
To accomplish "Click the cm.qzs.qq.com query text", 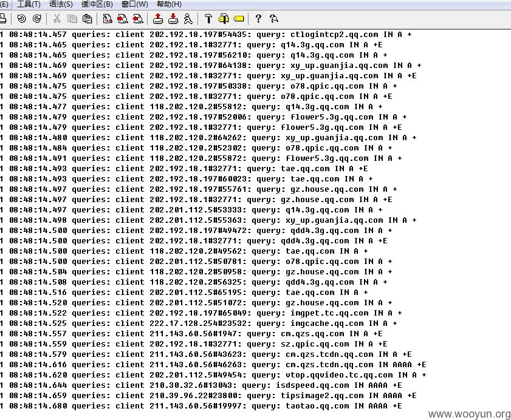I will (312, 334).
